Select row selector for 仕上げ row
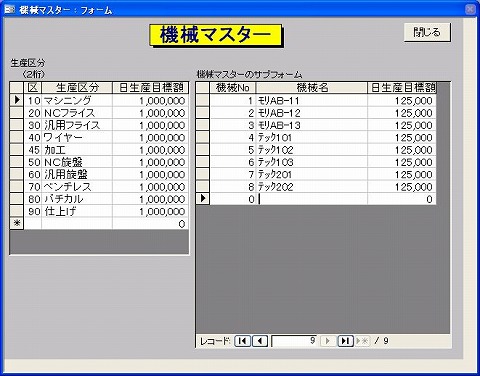Screen dimensions: 480x376 [16, 211]
